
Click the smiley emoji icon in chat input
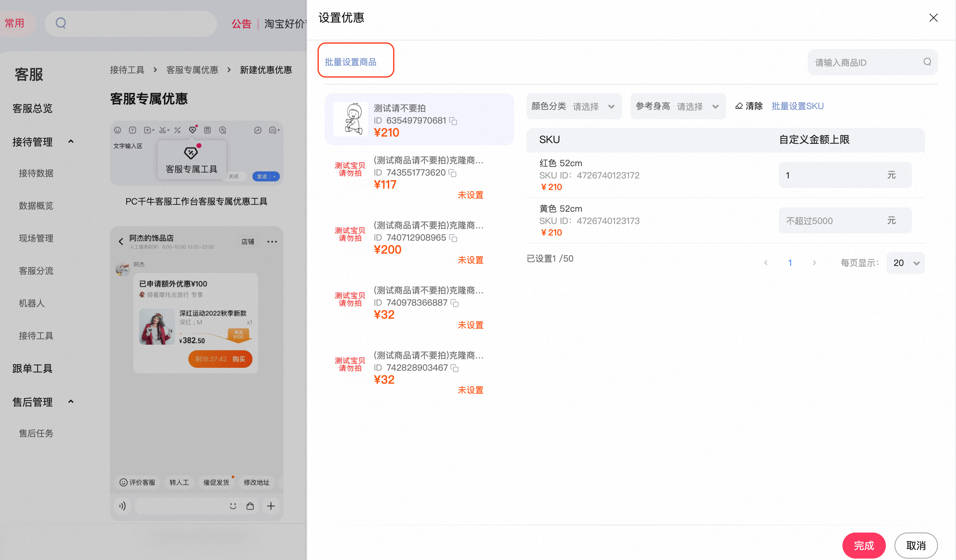[x=233, y=506]
